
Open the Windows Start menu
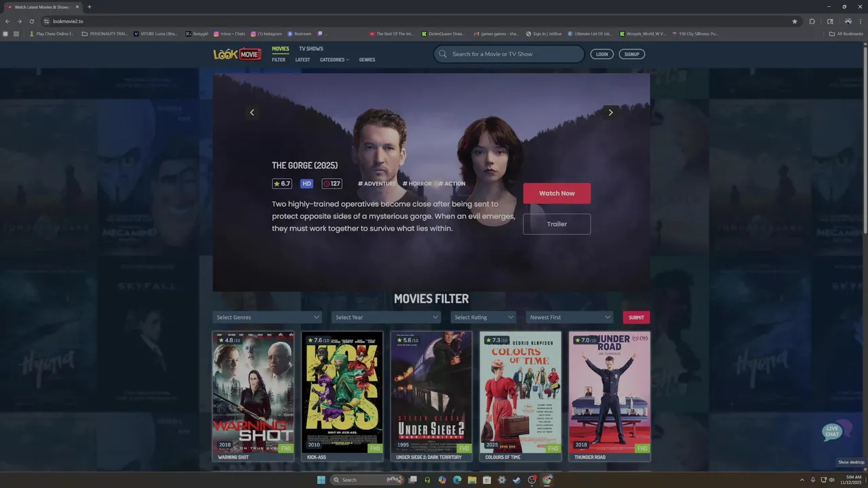[x=321, y=480]
